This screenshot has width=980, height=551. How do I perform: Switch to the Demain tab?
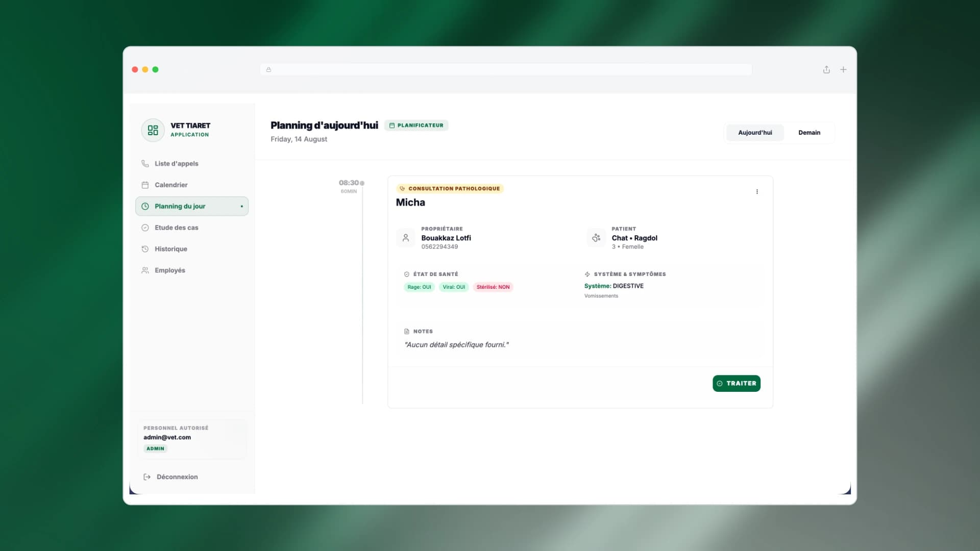coord(809,133)
